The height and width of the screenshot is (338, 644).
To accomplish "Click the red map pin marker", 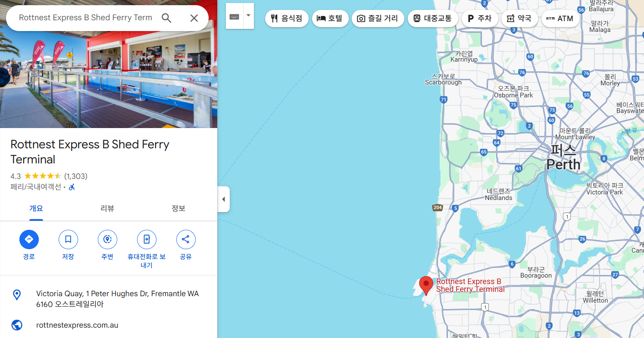I will [426, 285].
